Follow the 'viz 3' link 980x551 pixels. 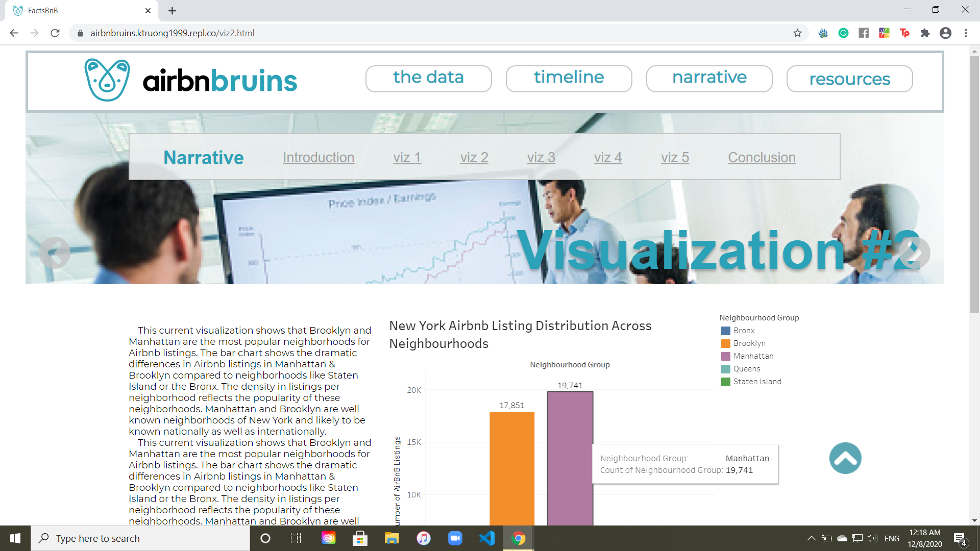(541, 158)
